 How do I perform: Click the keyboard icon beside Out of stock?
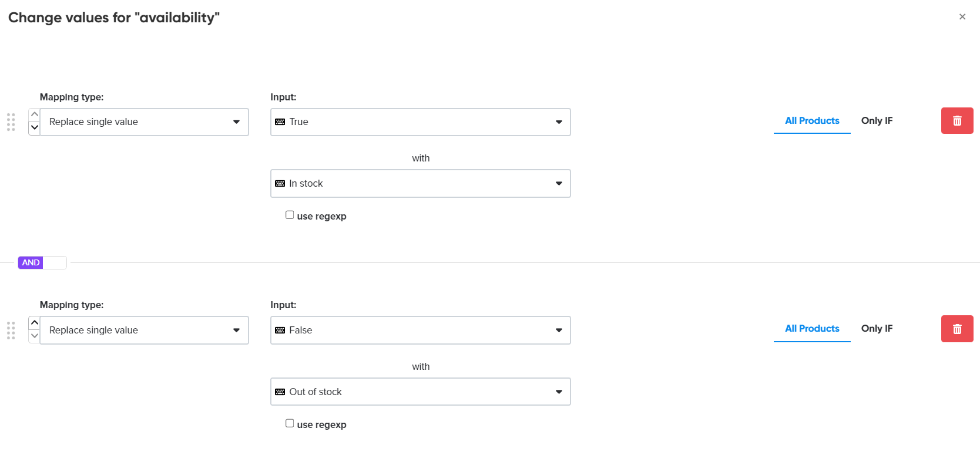[x=280, y=392]
